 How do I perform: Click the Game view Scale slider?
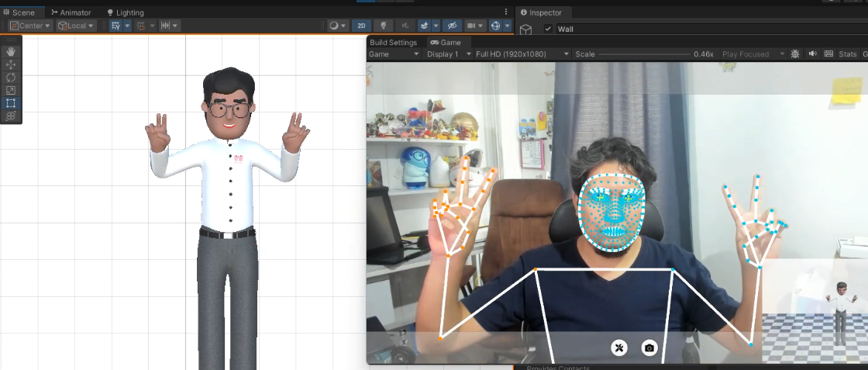coord(643,54)
